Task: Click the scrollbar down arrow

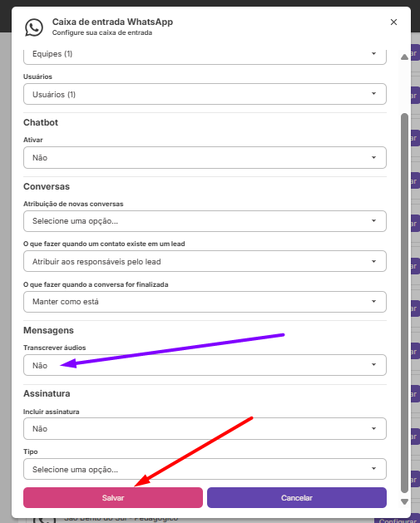Action: pyautogui.click(x=404, y=501)
